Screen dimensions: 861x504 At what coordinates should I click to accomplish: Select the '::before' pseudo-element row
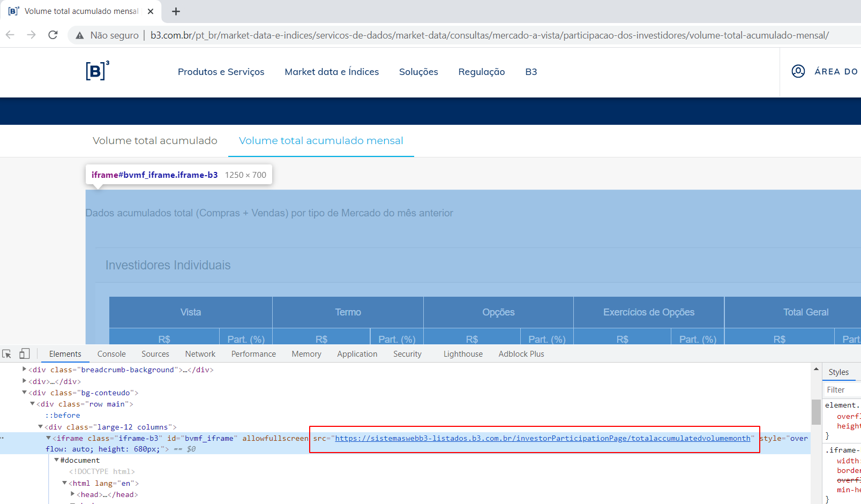point(63,415)
